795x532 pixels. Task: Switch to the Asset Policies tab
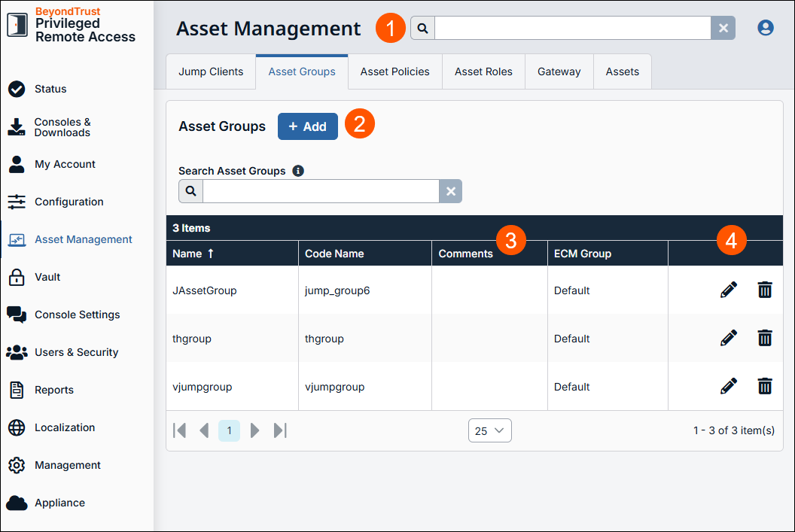[x=394, y=71]
